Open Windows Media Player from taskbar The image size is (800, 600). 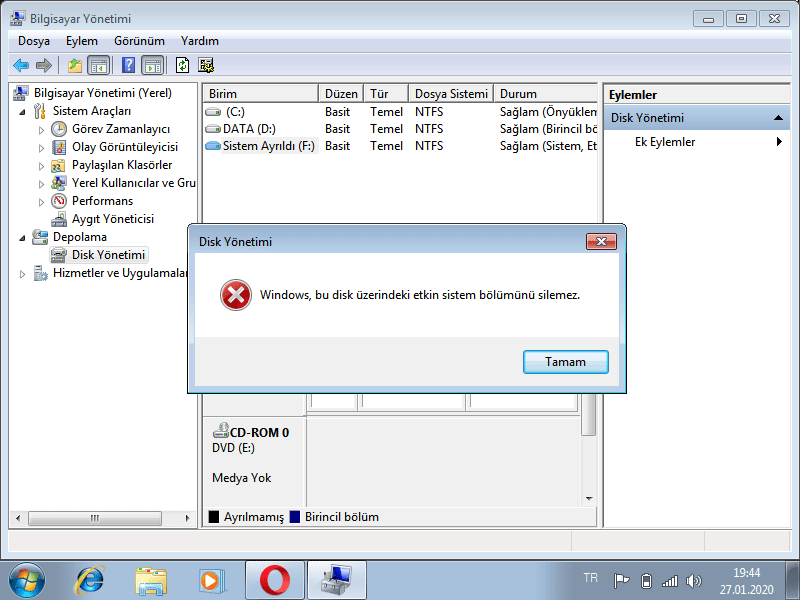point(211,581)
